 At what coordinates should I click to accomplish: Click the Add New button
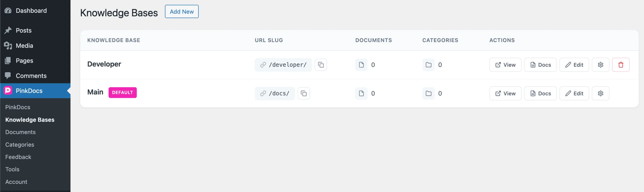[x=182, y=12]
